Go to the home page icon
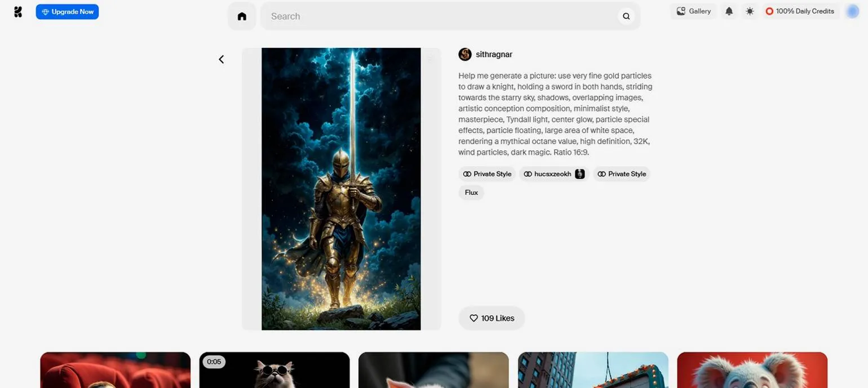868x388 pixels. 242,16
